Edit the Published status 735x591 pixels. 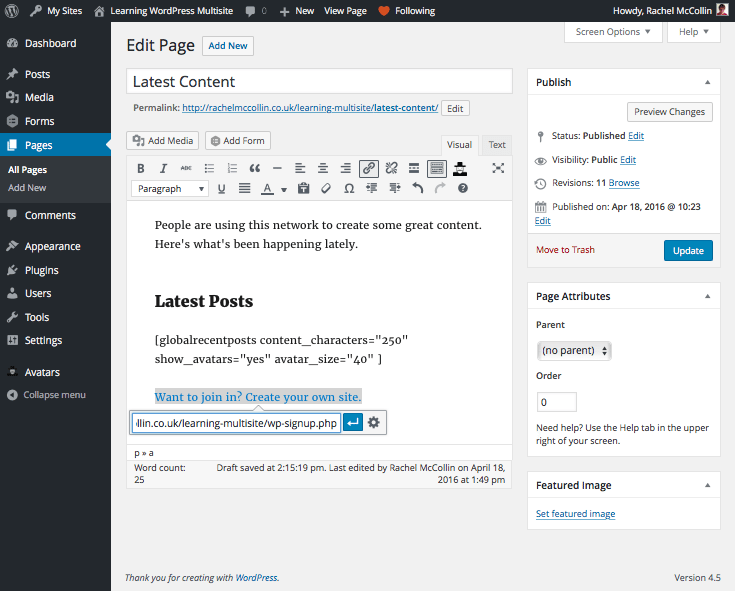tap(636, 136)
